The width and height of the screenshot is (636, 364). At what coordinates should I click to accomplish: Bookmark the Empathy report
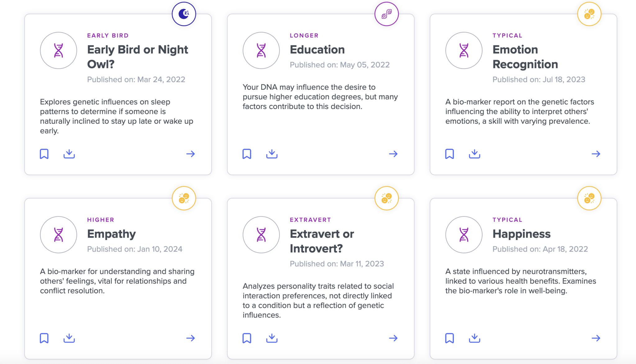44,338
